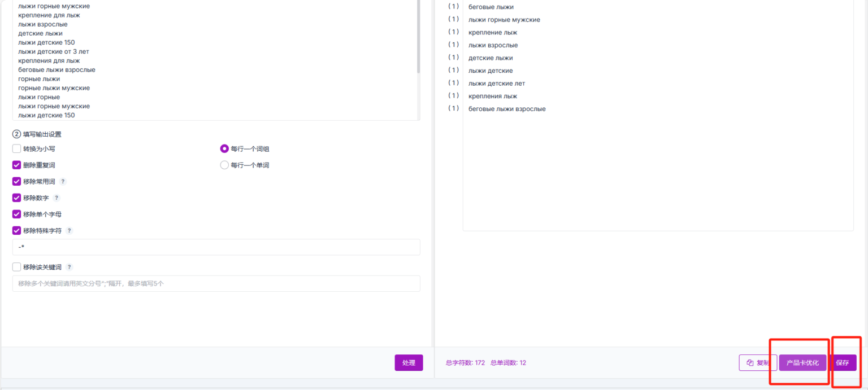
Task: Click help icon beside 移除数字
Action: [x=57, y=198]
